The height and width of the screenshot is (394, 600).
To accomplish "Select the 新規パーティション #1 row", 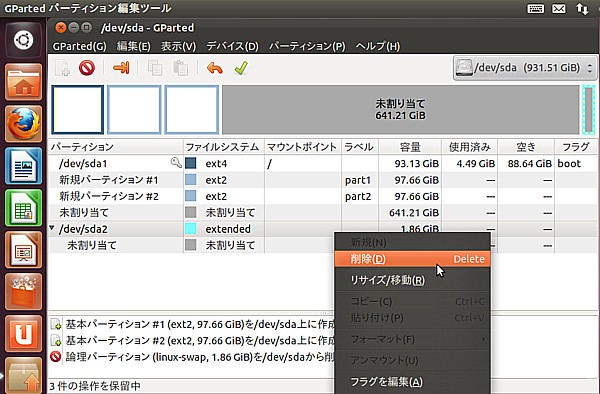I will click(323, 180).
